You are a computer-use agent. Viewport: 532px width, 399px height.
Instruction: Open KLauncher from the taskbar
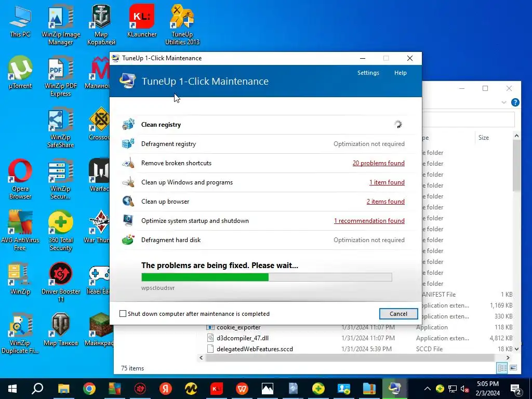217,389
